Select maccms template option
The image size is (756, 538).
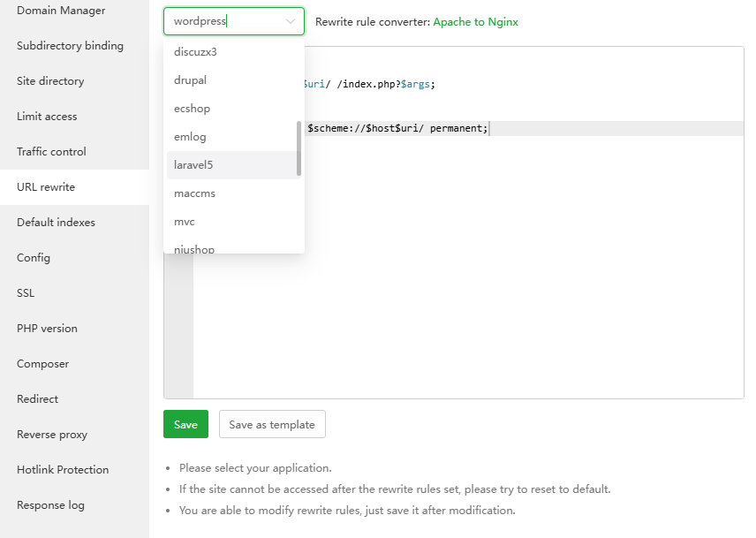tap(195, 193)
